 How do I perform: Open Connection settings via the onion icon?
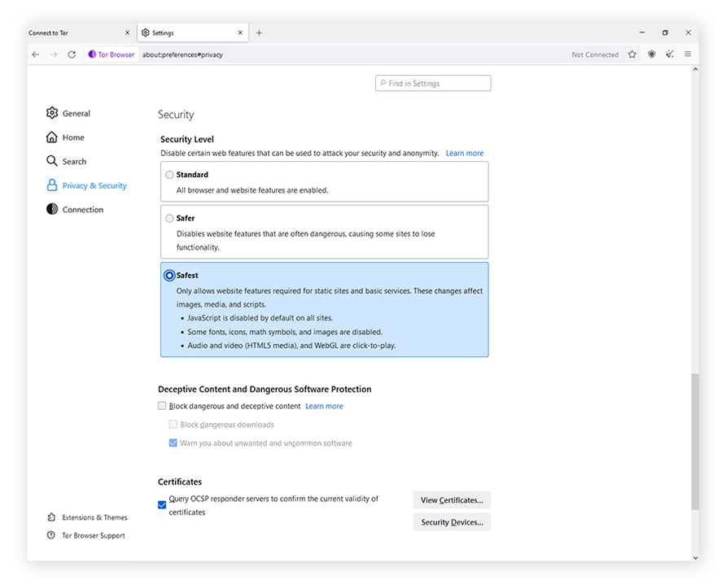(51, 209)
